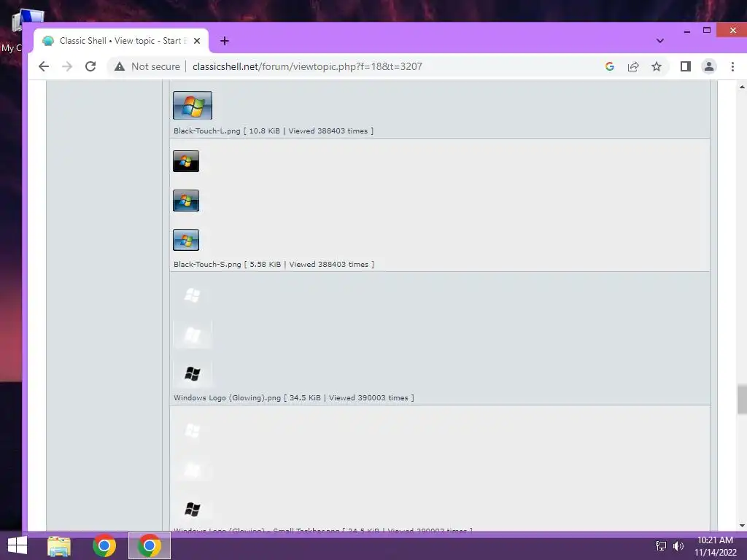Expand the tab search chevron

(x=659, y=41)
